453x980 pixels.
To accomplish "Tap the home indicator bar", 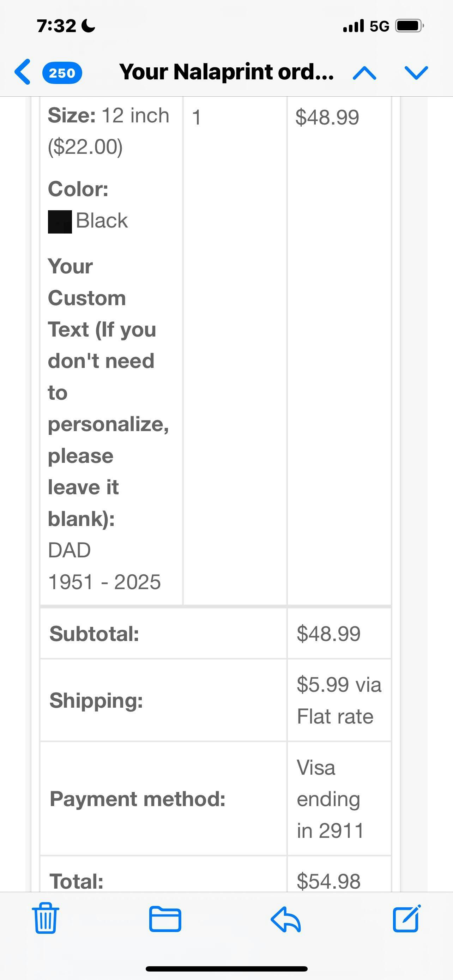I will click(226, 969).
